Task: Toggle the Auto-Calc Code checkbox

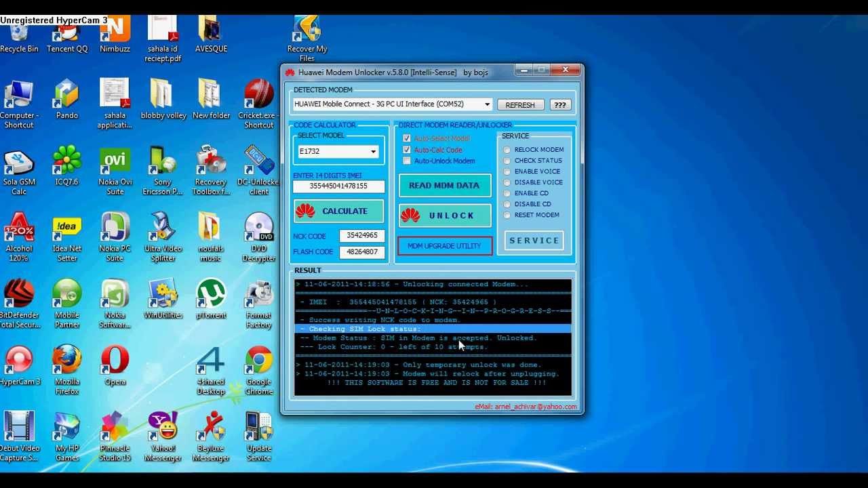Action: click(x=407, y=149)
